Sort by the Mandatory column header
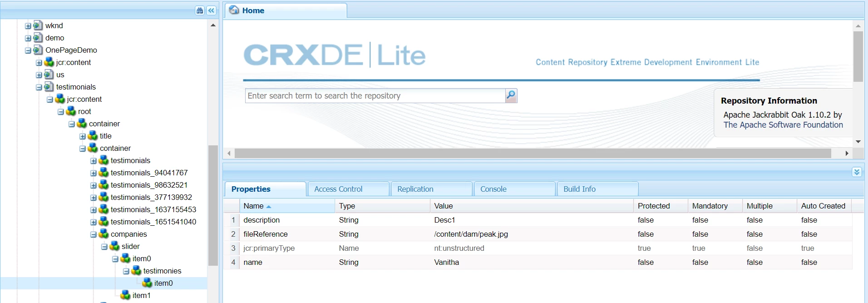 point(715,206)
